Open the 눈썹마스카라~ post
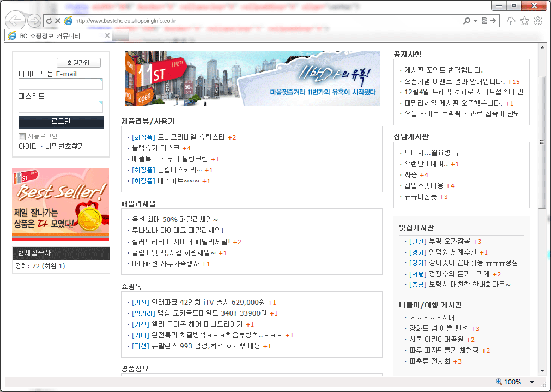 coord(179,170)
